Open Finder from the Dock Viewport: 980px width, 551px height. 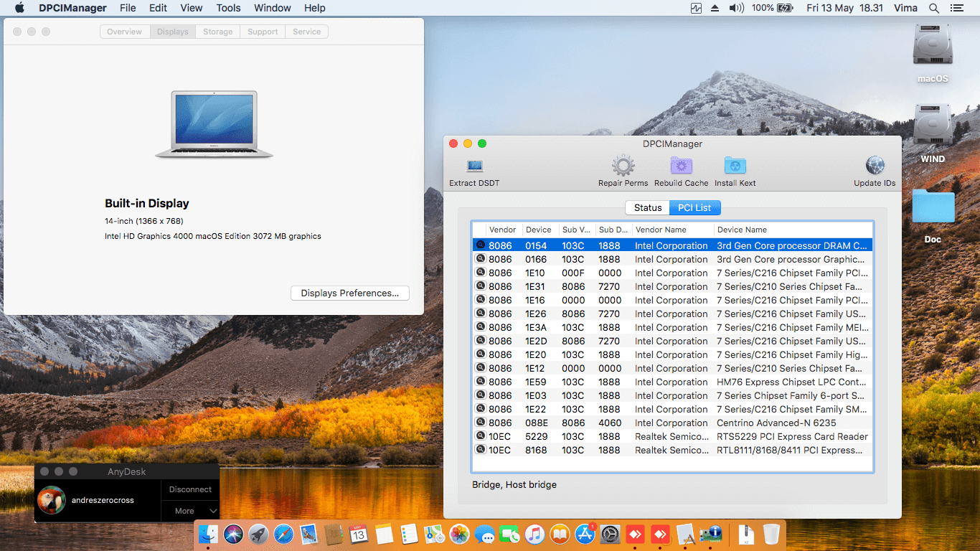coord(209,534)
